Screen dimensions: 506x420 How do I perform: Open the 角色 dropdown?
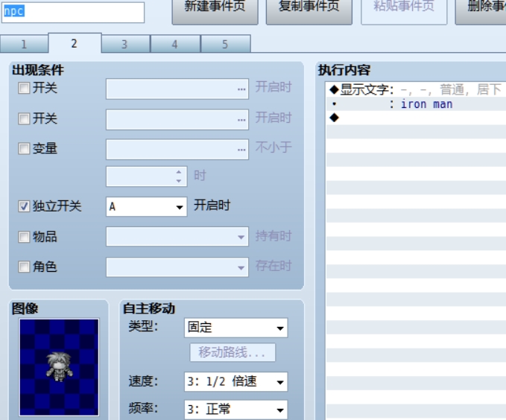pyautogui.click(x=177, y=267)
